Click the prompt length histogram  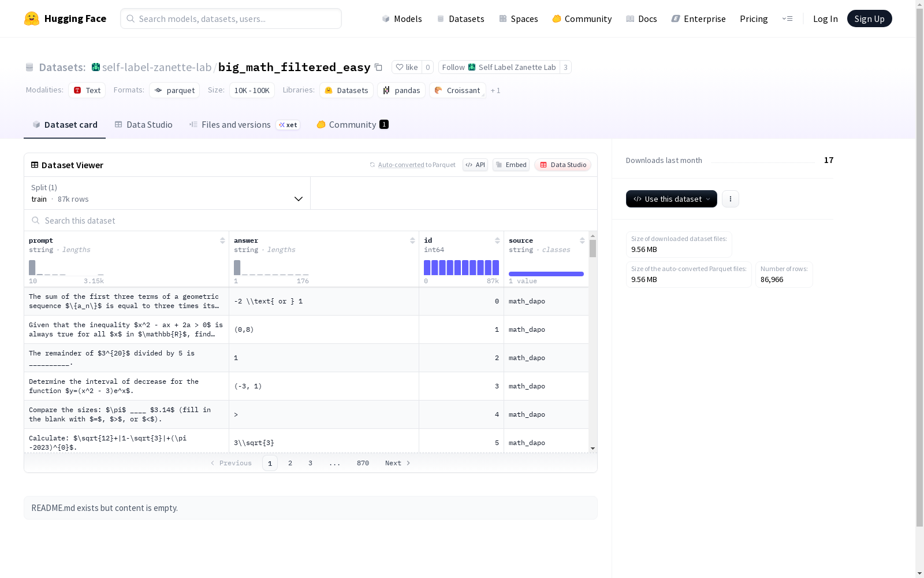pyautogui.click(x=66, y=268)
